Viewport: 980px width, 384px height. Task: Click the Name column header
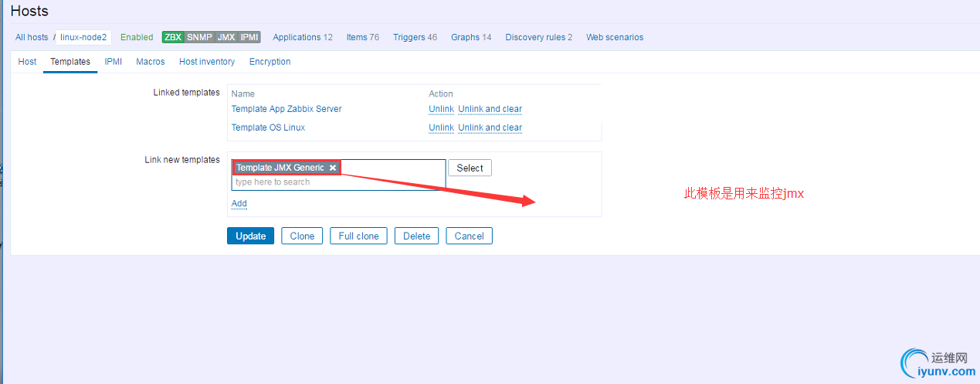coord(243,93)
